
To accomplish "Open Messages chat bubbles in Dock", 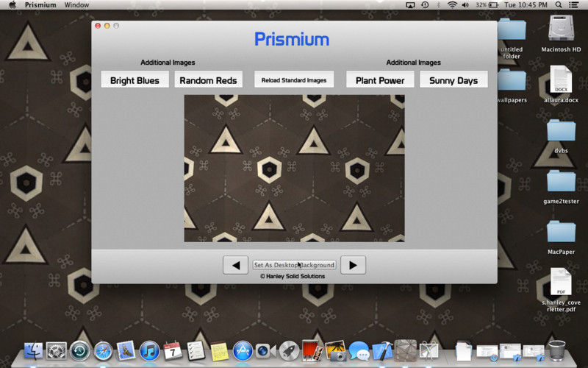I will pyautogui.click(x=359, y=351).
